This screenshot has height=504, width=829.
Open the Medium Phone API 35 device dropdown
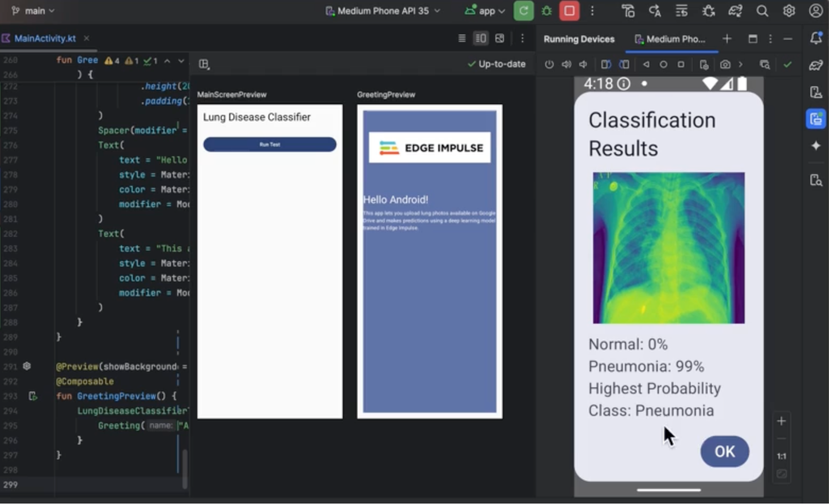pos(383,11)
